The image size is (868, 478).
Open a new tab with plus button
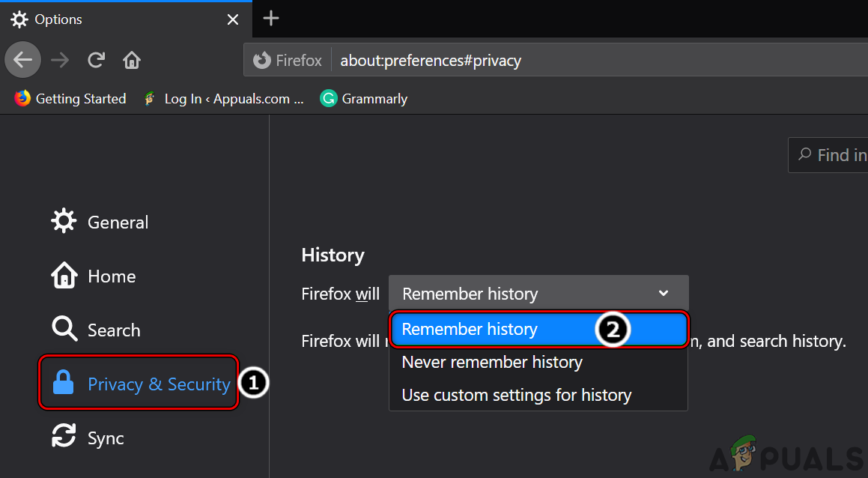click(x=271, y=19)
